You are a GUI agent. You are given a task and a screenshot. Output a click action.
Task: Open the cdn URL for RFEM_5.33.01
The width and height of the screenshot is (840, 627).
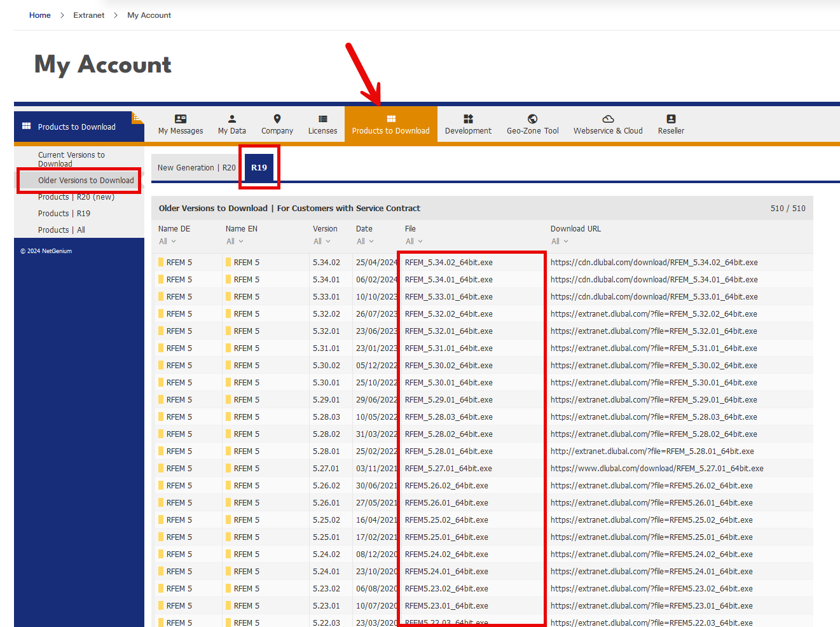click(654, 297)
